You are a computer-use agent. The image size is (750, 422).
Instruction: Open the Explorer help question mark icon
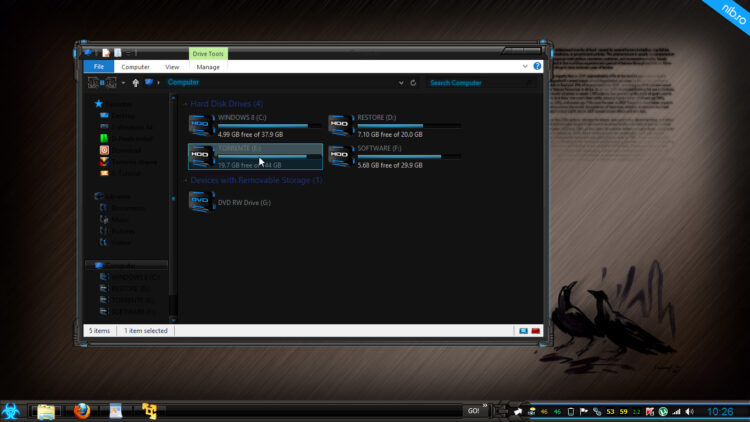pyautogui.click(x=537, y=66)
